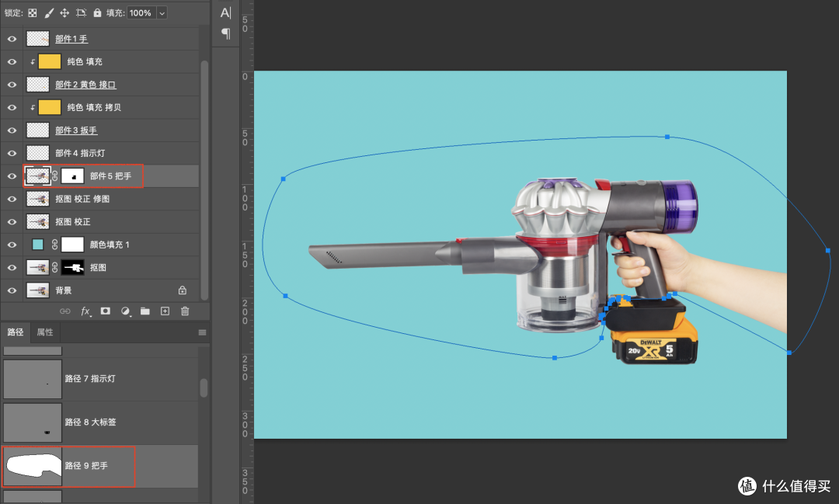839x504 pixels.
Task: Click the new adjustment layer icon
Action: [x=125, y=311]
